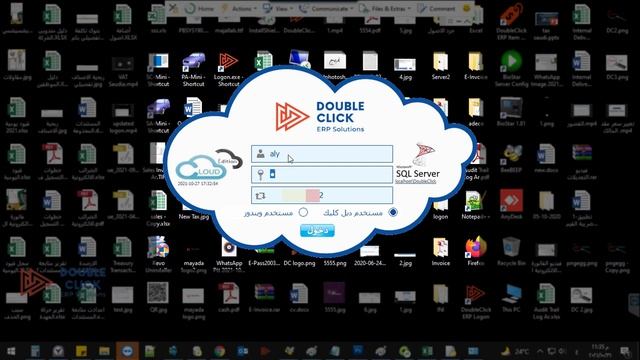Open Logon.exe Shortcut desktop icon

[229, 69]
